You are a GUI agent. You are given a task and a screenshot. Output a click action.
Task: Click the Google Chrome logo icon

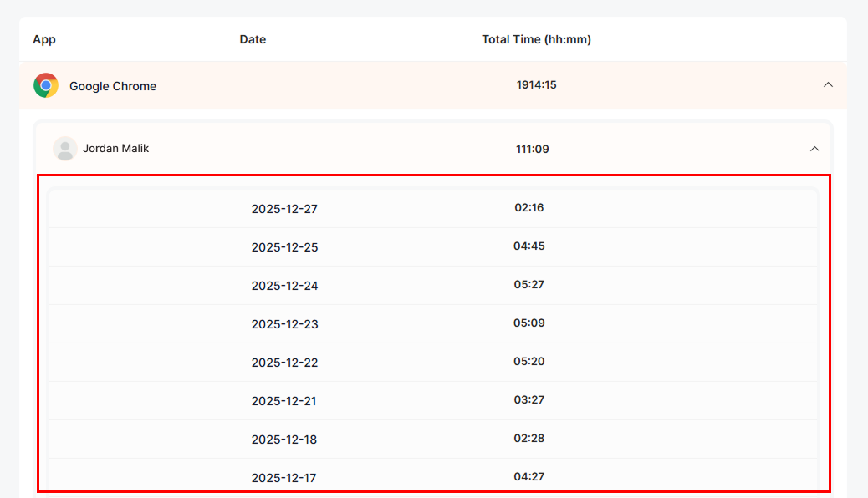(46, 85)
